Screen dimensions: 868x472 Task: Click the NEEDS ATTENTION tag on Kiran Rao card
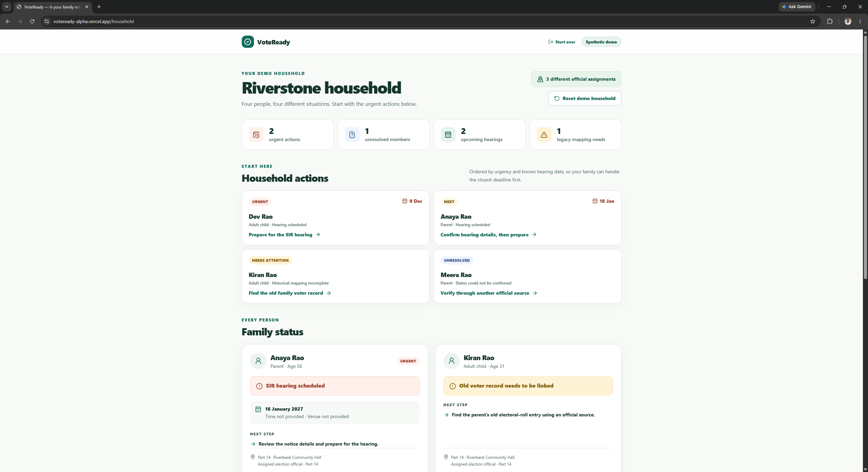[270, 260]
